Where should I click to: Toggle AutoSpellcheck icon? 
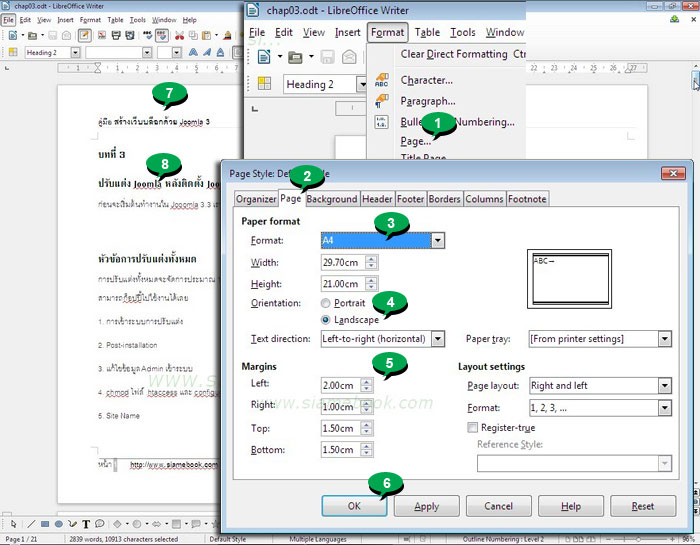162,35
